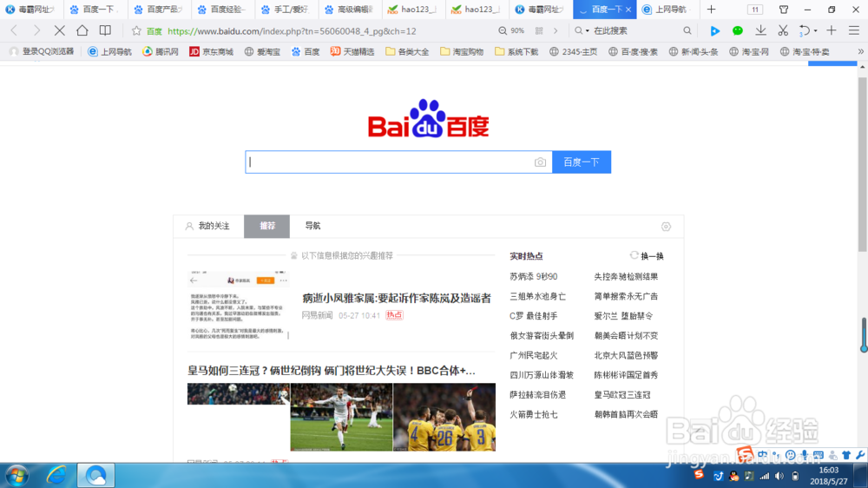Open the 病逝小凤雅家属 news headline
This screenshot has height=488, width=868.
pos(397,298)
